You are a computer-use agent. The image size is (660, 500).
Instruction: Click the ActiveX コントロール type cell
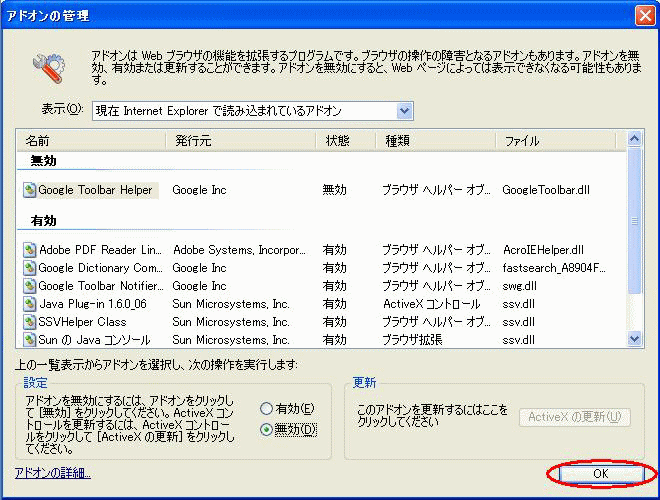[x=431, y=304]
